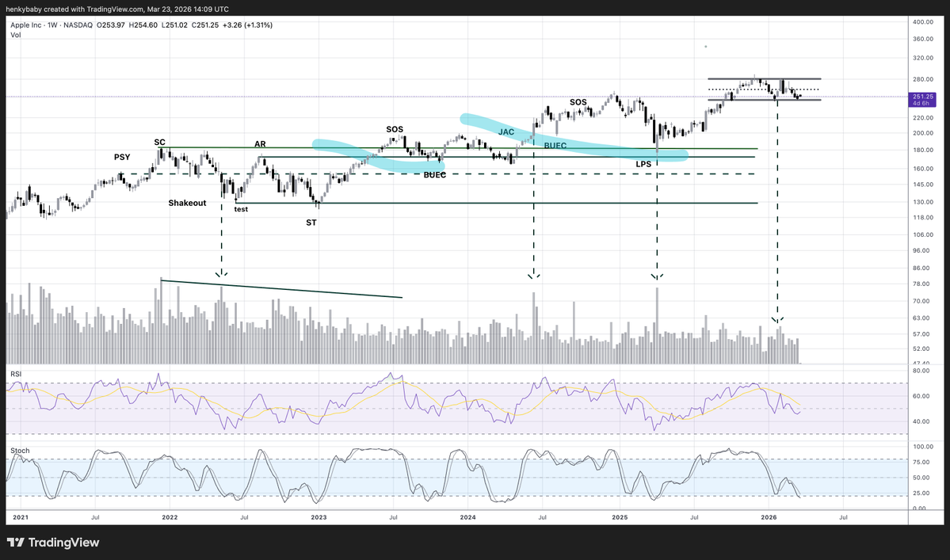
Task: Click the SOS label right of JAC
Action: pos(578,102)
